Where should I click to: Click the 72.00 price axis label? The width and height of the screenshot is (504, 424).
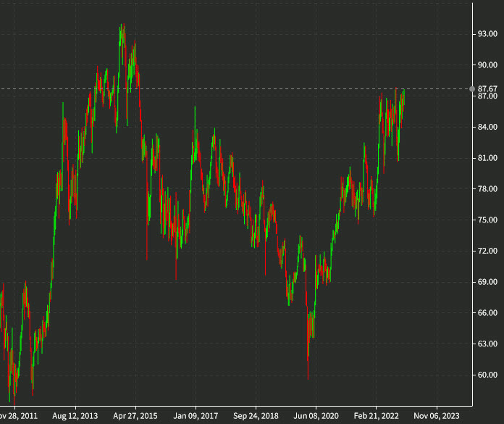(487, 251)
